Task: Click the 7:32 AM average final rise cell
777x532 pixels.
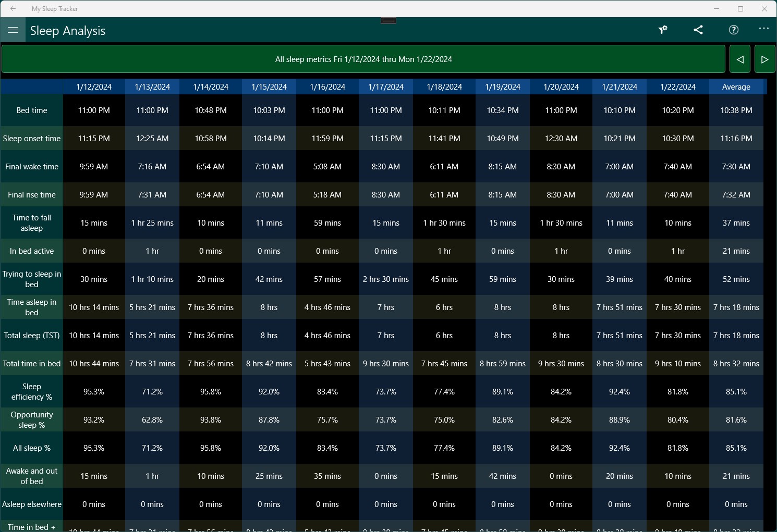Action: pyautogui.click(x=736, y=195)
